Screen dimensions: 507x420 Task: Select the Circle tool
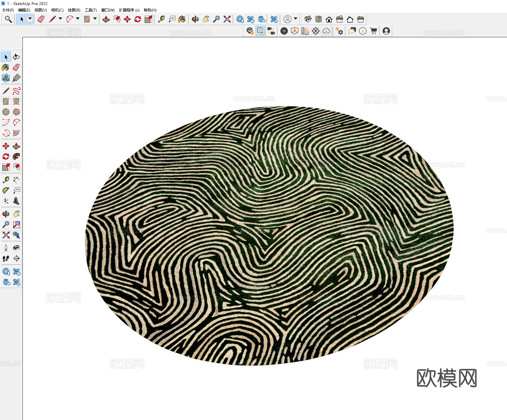[x=6, y=112]
